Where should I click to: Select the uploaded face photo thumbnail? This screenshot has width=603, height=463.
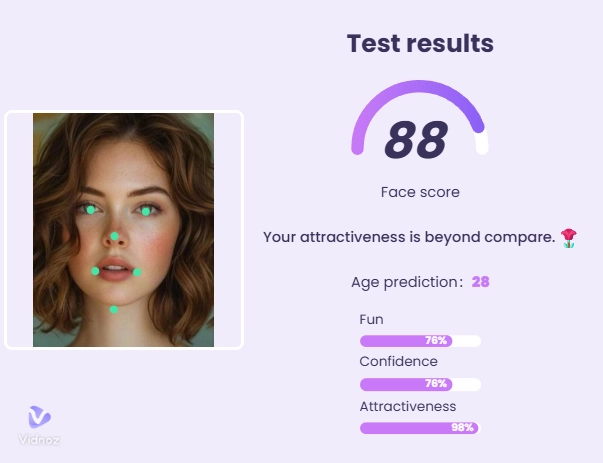tap(123, 229)
